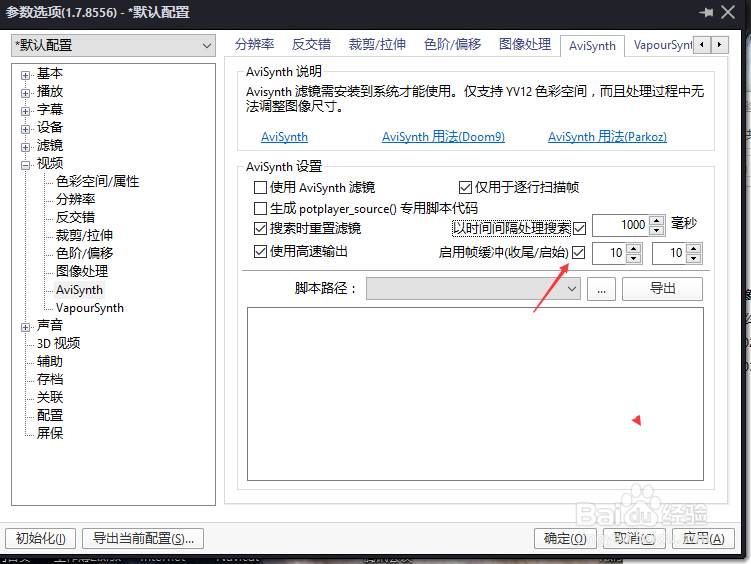Collapse the 视频 tree node
Viewport: 751px width, 564px height.
coord(25,165)
